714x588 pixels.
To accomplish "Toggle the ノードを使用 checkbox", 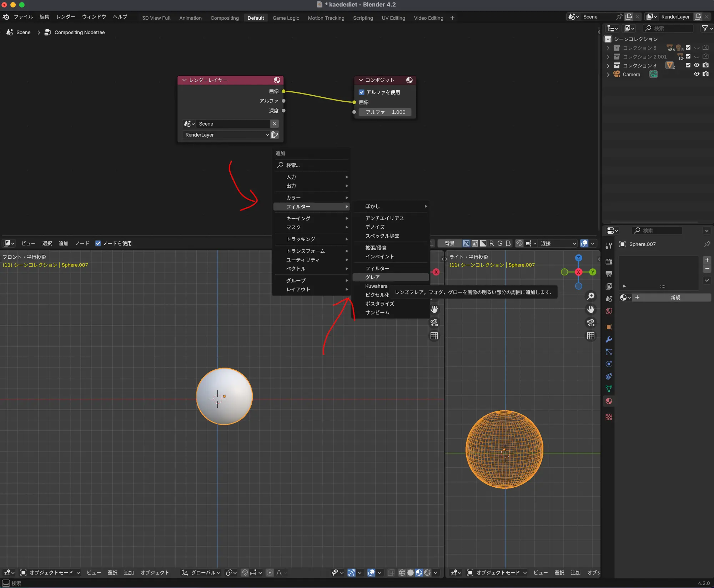I will pos(98,243).
